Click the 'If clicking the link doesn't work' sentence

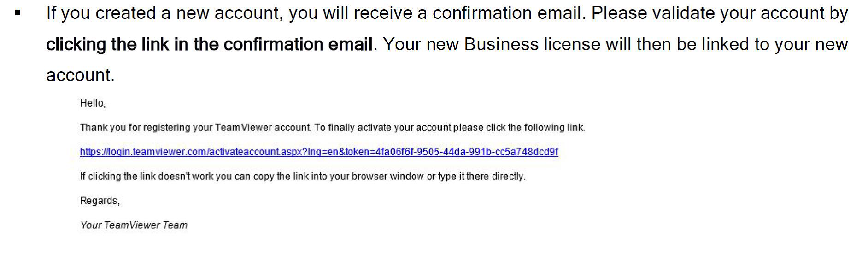point(303,177)
